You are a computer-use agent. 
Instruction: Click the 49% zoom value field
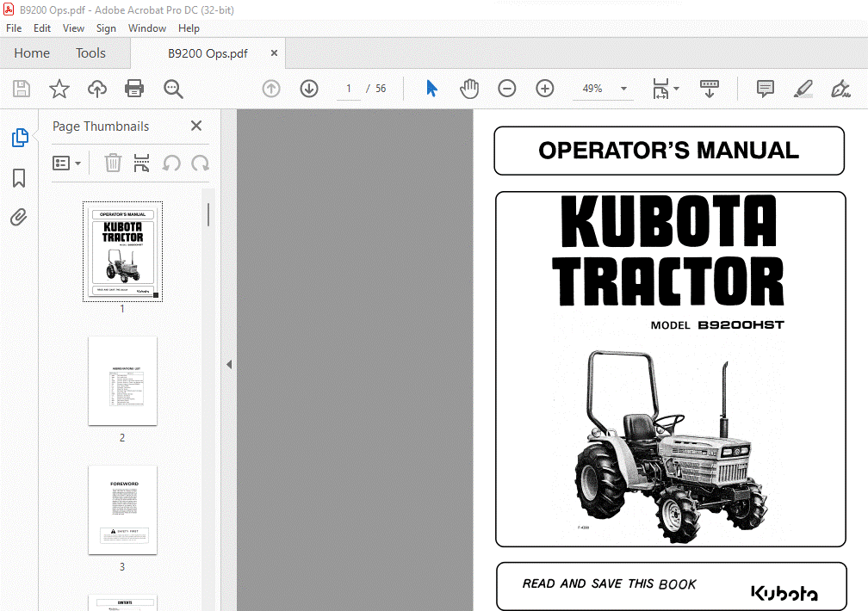click(x=592, y=89)
